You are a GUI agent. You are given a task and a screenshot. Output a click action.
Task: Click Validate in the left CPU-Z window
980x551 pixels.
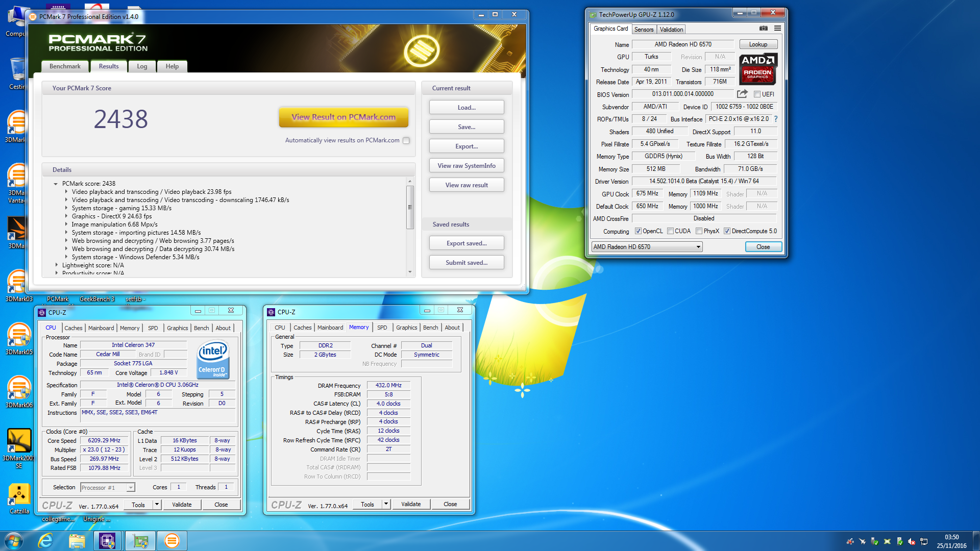click(182, 505)
